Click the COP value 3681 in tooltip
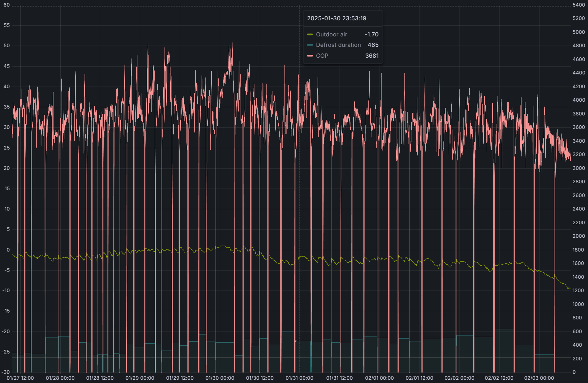Viewport: 588px width, 383px height. [x=372, y=56]
